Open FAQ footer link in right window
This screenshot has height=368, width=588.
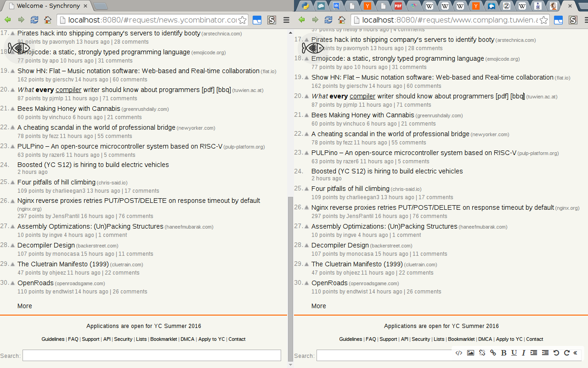click(371, 339)
